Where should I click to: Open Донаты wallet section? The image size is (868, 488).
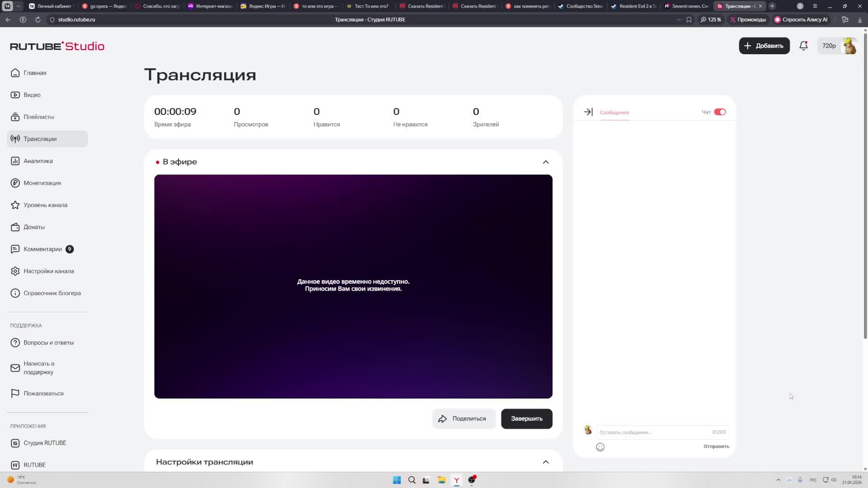point(34,227)
